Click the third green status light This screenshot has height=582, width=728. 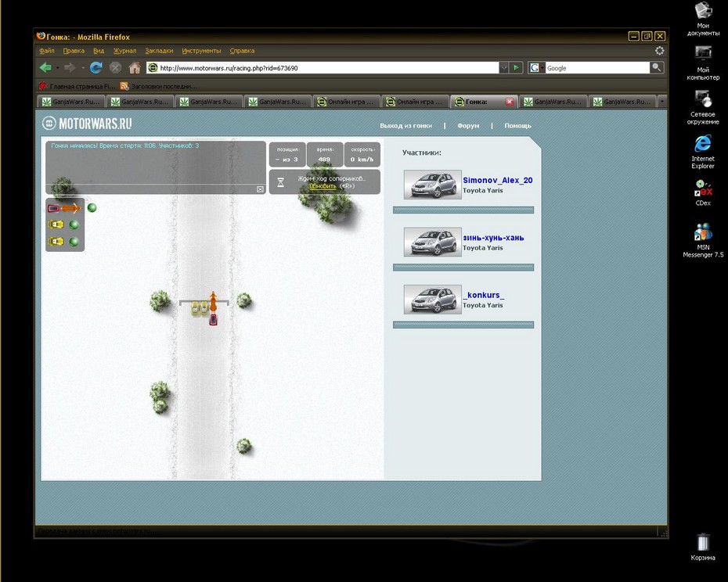click(x=74, y=242)
